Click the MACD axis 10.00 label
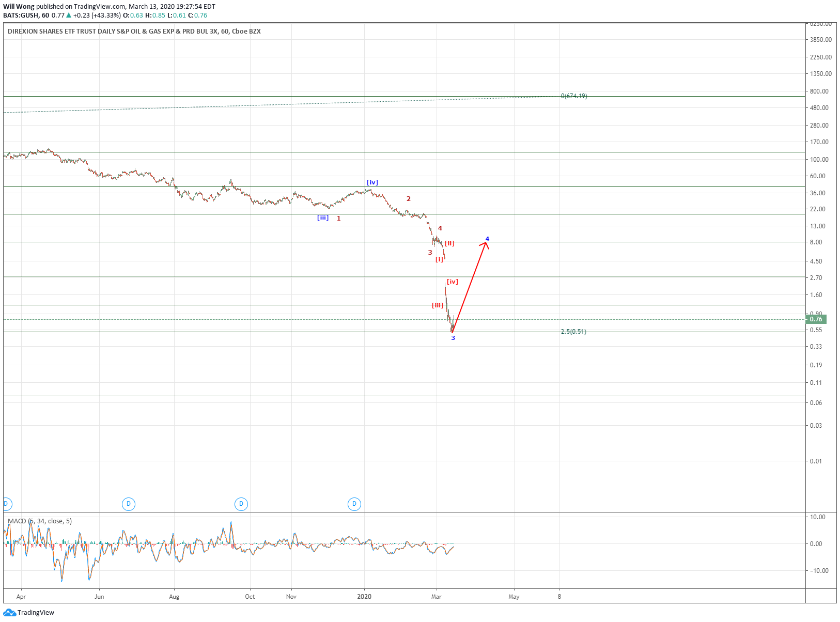This screenshot has height=622, width=840. click(818, 517)
